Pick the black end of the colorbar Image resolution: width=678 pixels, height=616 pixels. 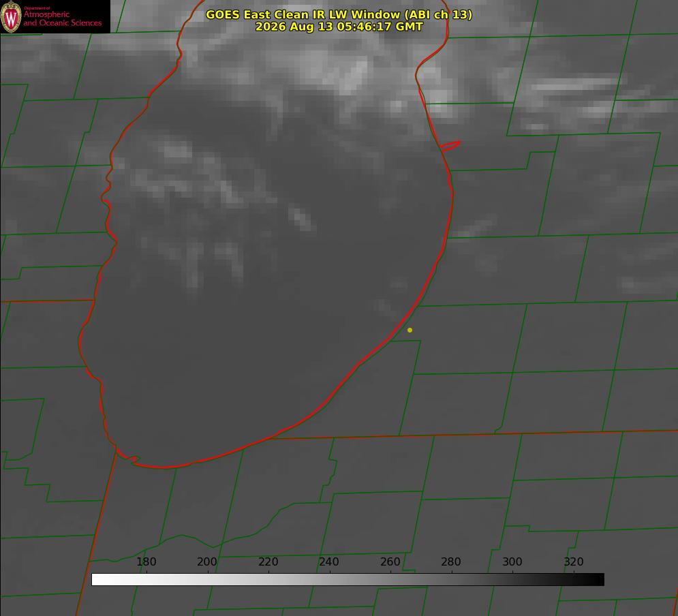(598, 579)
